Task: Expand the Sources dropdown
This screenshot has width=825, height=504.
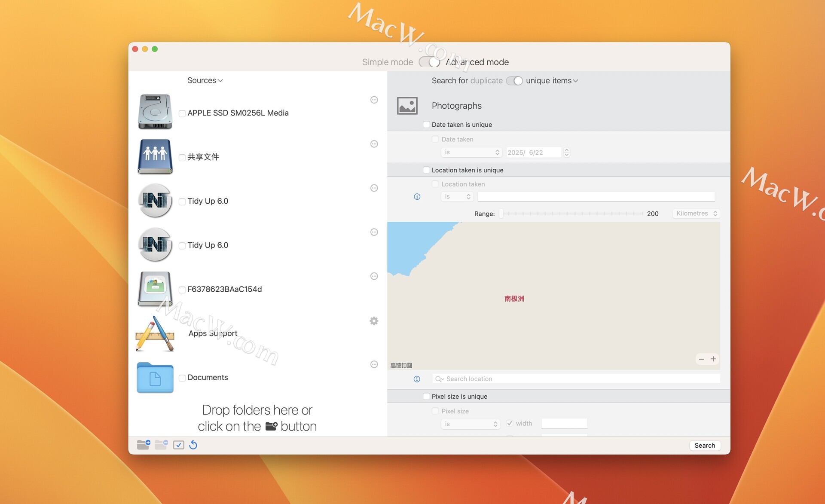Action: (x=205, y=80)
